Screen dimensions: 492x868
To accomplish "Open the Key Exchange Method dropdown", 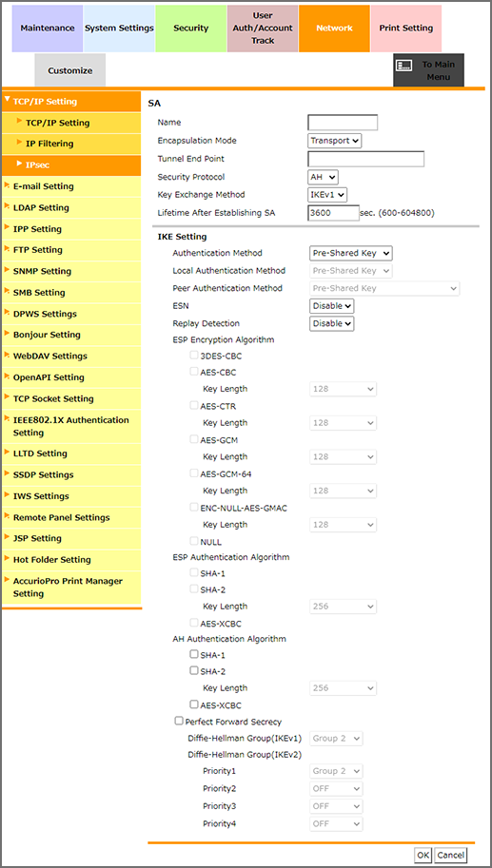I will click(x=327, y=195).
